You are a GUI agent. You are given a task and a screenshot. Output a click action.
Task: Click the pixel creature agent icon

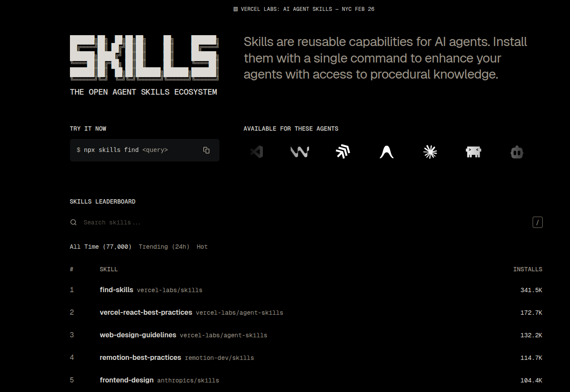coord(474,152)
